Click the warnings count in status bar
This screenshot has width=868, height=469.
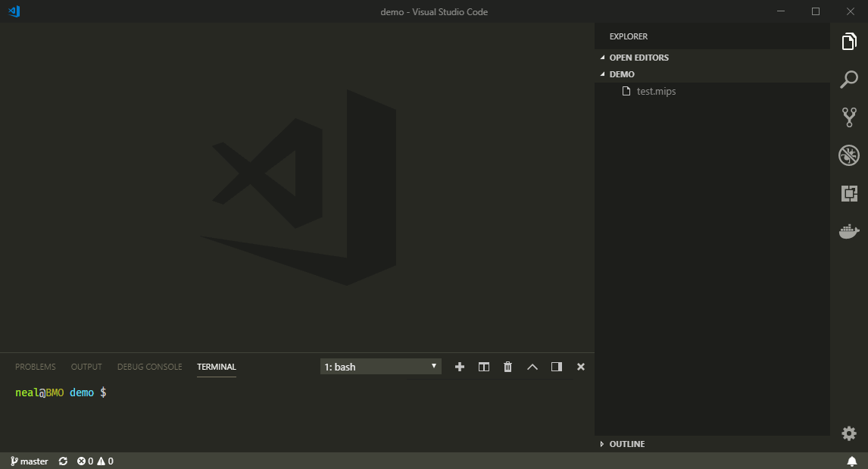coord(105,461)
